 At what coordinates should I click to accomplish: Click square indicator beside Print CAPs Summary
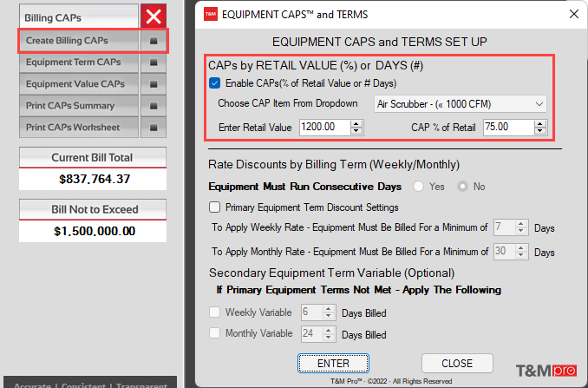pos(154,106)
